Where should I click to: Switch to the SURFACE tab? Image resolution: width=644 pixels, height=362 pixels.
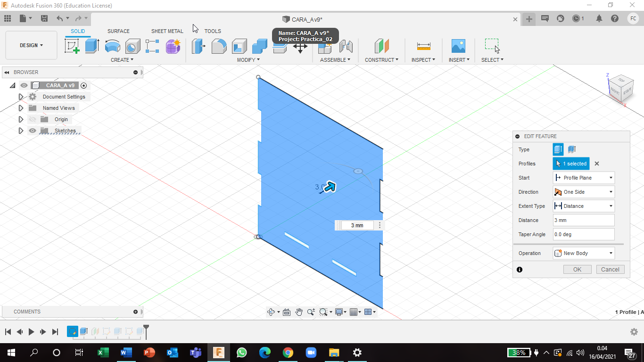point(118,31)
